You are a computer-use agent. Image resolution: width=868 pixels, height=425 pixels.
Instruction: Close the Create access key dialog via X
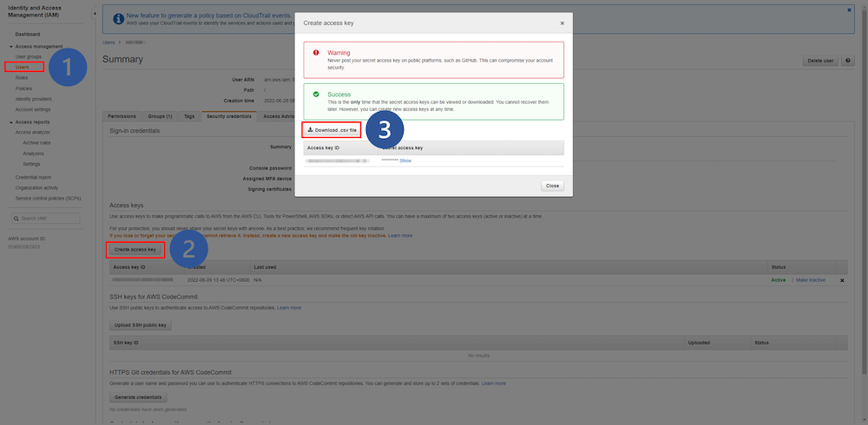[562, 23]
